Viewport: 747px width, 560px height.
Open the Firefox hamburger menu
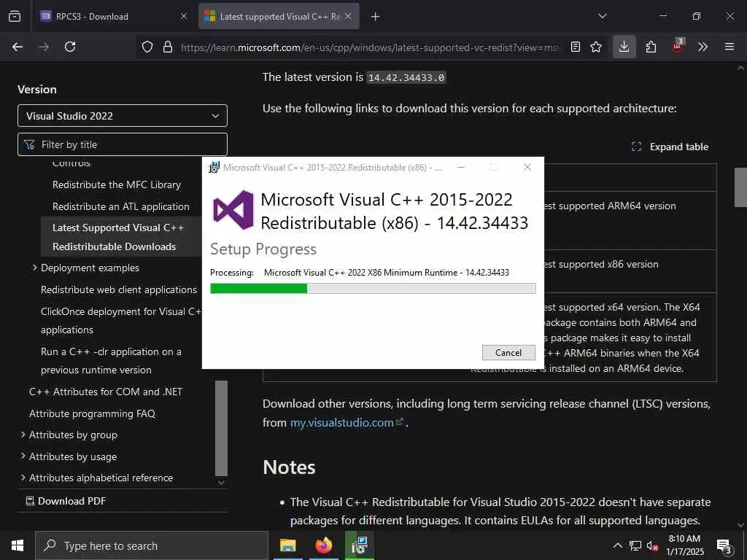coord(729,47)
